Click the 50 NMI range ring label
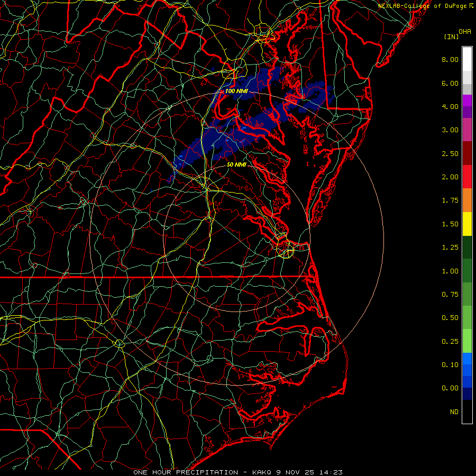Image resolution: width=476 pixels, height=476 pixels. tap(236, 164)
